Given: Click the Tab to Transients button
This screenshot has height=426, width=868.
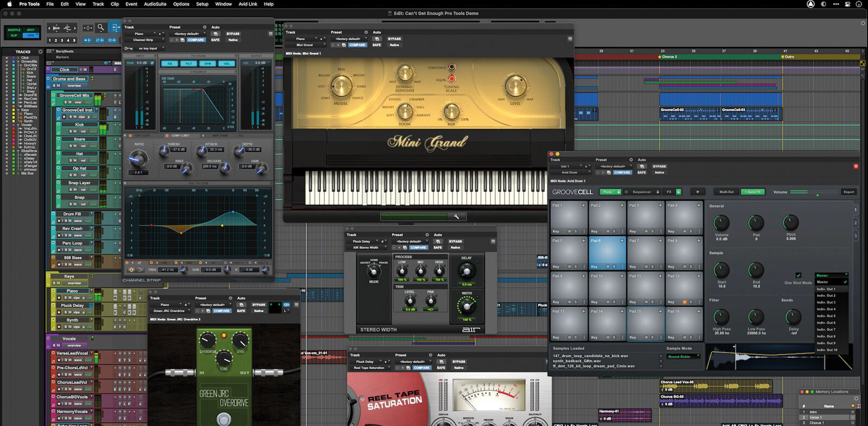Looking at the screenshot, I should tap(87, 40).
